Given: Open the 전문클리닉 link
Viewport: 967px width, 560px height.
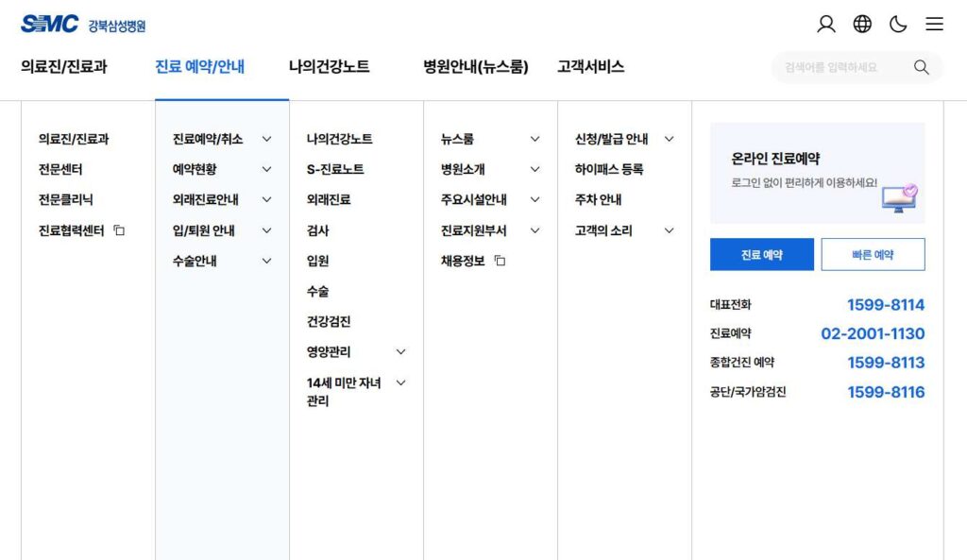Looking at the screenshot, I should (65, 199).
